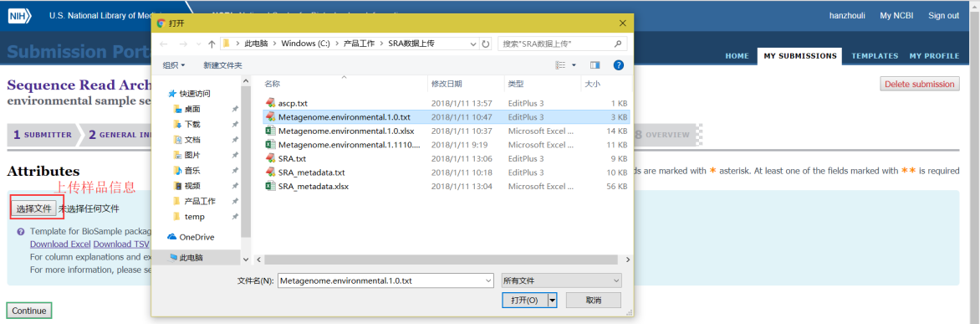The width and height of the screenshot is (980, 324).
Task: Open the 组织 organize menu
Action: 174,65
